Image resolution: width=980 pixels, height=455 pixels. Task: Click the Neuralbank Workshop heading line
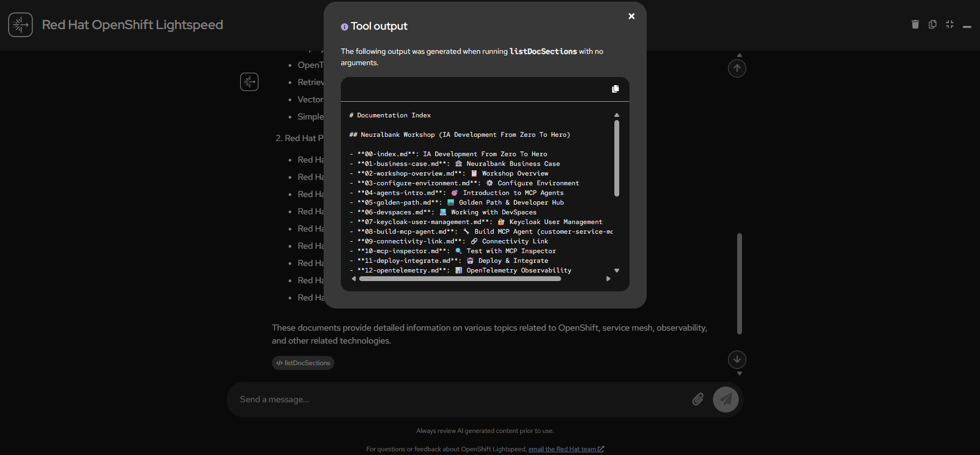click(460, 135)
